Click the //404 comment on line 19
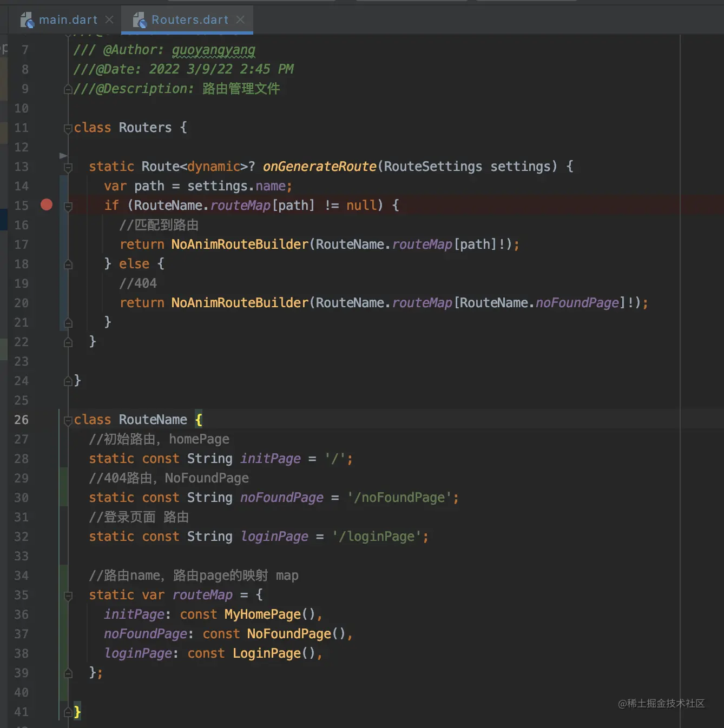The image size is (724, 728). tap(138, 283)
